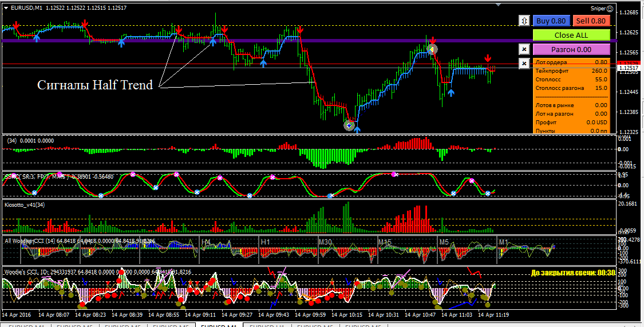Click the M1 label in All Woodies CCI
The width and height of the screenshot is (644, 327).
click(504, 242)
